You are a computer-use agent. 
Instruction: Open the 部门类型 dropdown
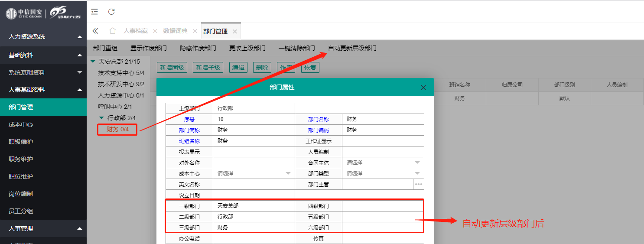click(417, 173)
